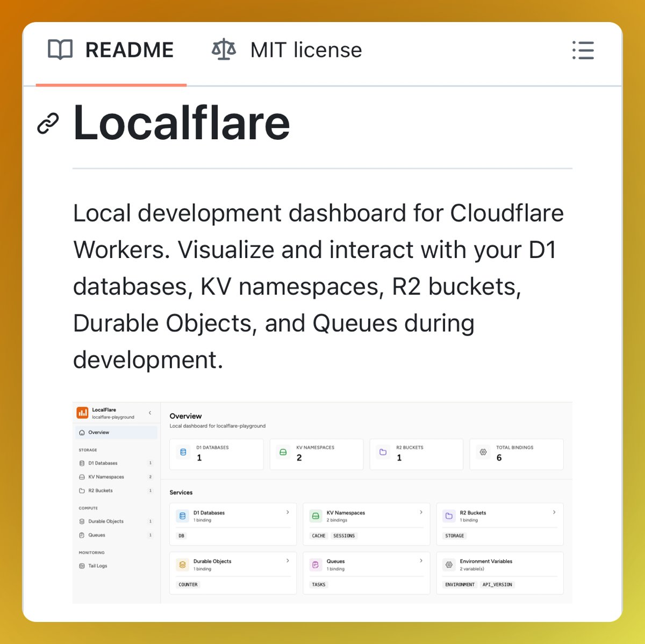Open Durable Objects sidebar item
The width and height of the screenshot is (645, 644).
pos(116,521)
